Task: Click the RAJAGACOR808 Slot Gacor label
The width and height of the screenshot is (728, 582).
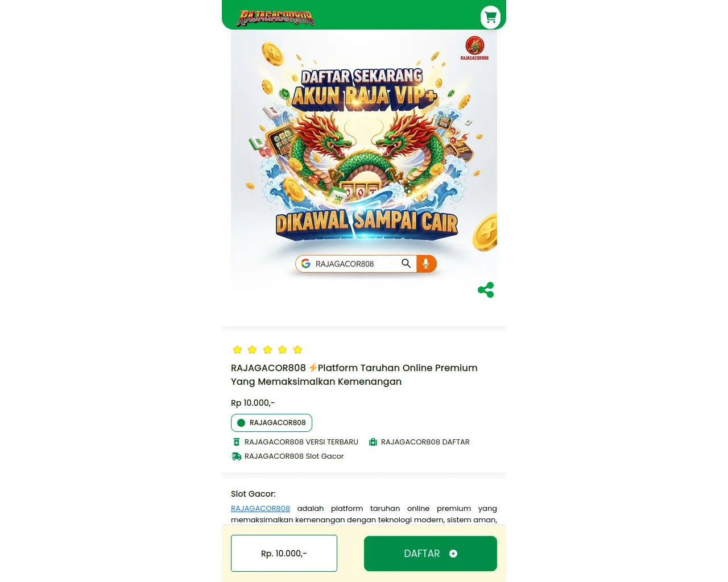Action: point(294,456)
